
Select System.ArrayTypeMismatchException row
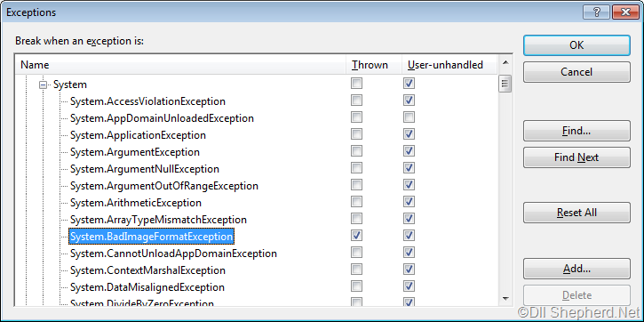(158, 220)
